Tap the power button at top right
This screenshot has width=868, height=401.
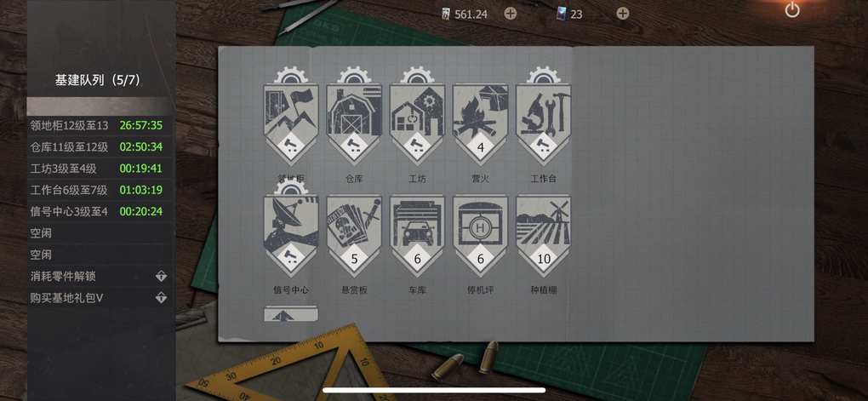coord(792,9)
